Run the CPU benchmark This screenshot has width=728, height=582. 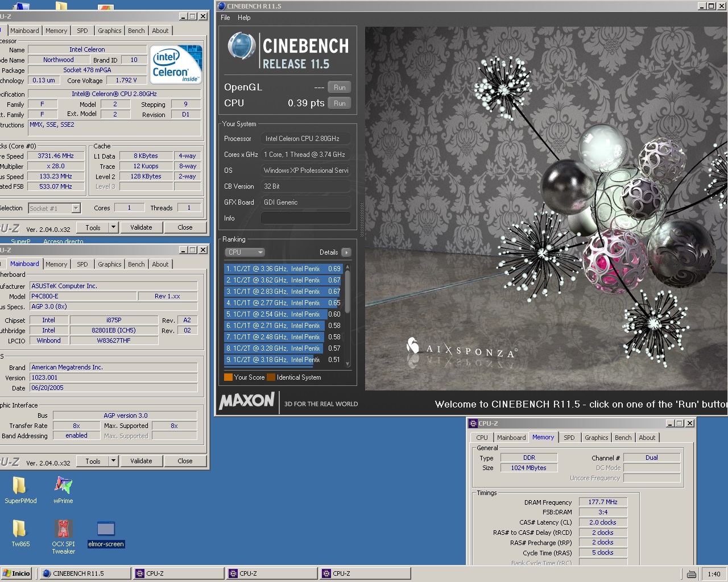pos(340,103)
